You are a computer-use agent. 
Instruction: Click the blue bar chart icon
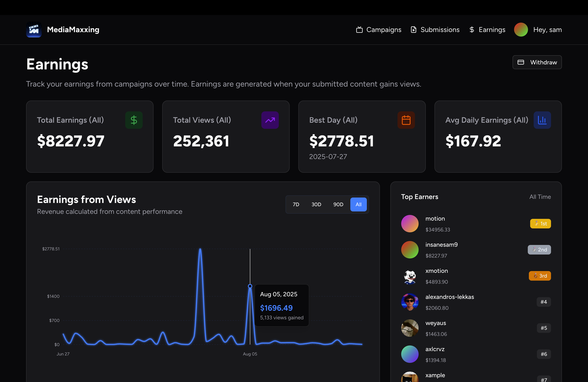click(x=542, y=120)
